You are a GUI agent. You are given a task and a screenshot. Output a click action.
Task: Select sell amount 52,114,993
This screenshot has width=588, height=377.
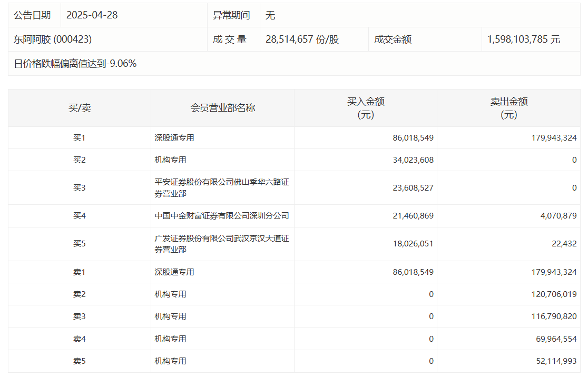pos(556,361)
